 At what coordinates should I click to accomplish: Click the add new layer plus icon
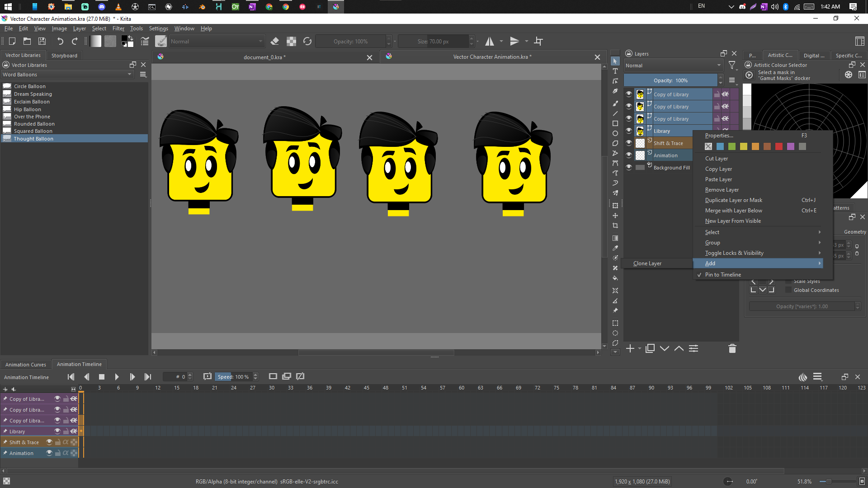(630, 348)
